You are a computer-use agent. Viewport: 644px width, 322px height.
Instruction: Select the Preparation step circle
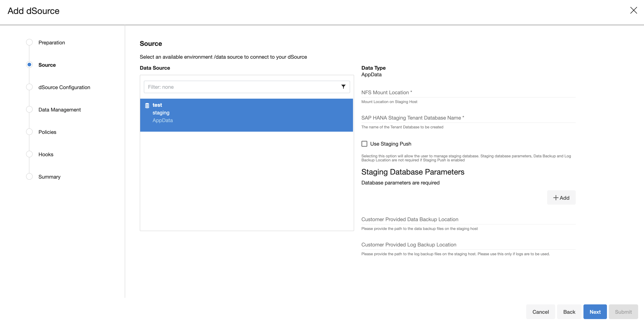tap(29, 42)
